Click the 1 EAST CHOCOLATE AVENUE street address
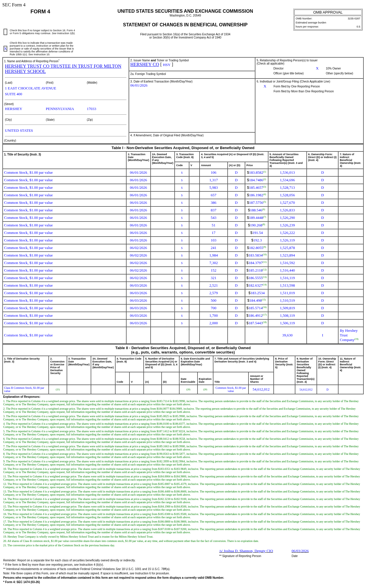Viewport: 366px width, 588px height. point(30,88)
